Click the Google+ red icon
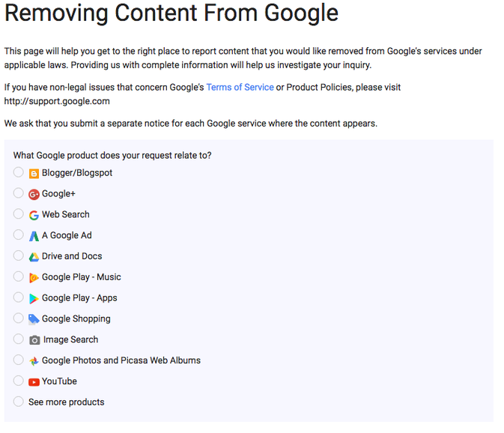Image resolution: width=504 pixels, height=433 pixels. 34,194
